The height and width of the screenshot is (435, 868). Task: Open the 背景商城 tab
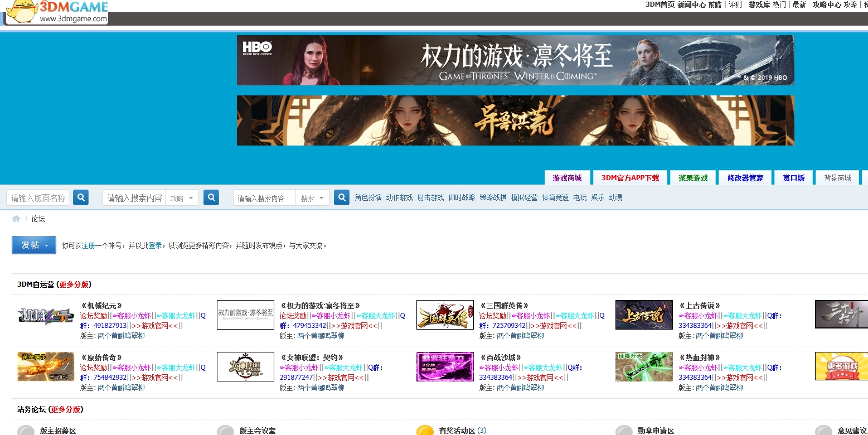838,178
